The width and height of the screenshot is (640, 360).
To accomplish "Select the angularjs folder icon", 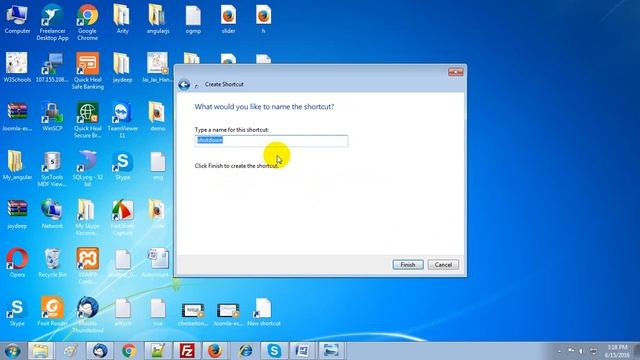I will [x=158, y=20].
